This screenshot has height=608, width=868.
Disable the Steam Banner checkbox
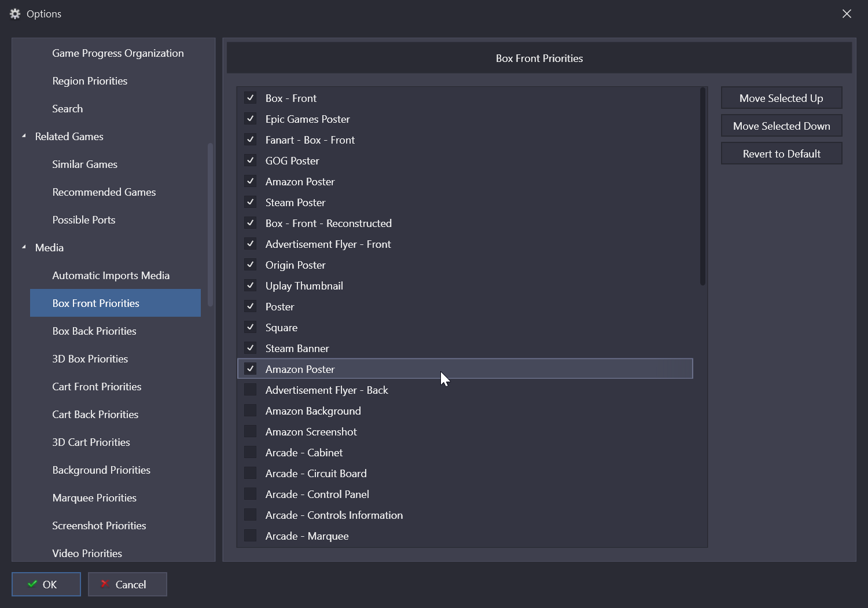(251, 348)
